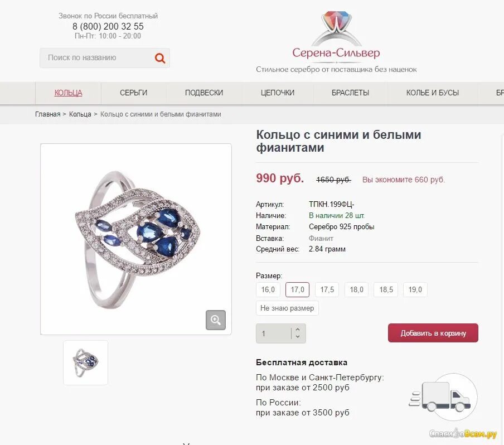Click the Главная breadcrumb link

pos(47,114)
